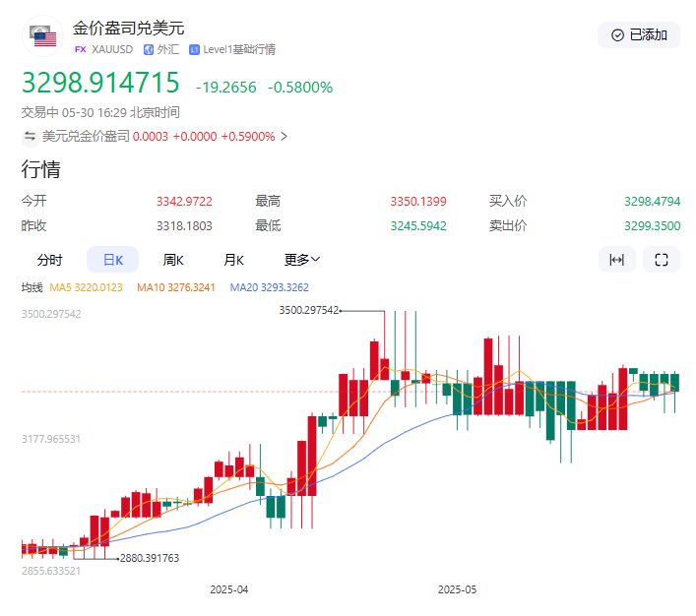Click the Level1 market data icon
The height and width of the screenshot is (616, 696).
click(195, 49)
